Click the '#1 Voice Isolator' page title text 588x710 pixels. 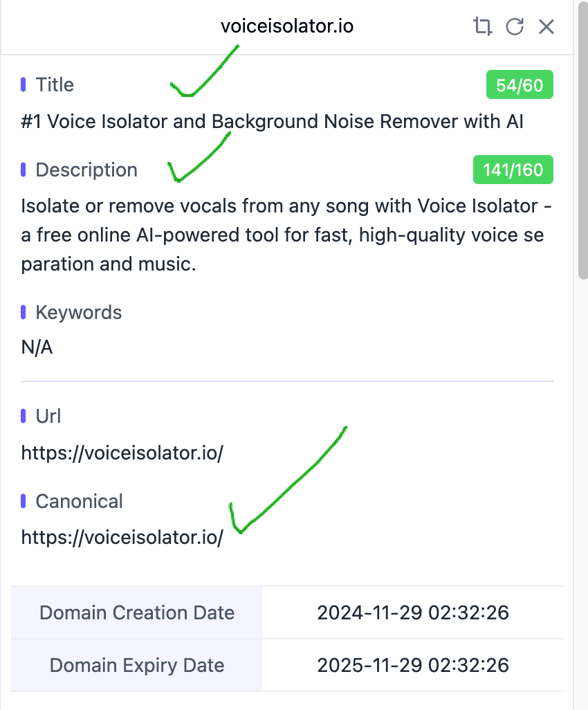pos(272,122)
